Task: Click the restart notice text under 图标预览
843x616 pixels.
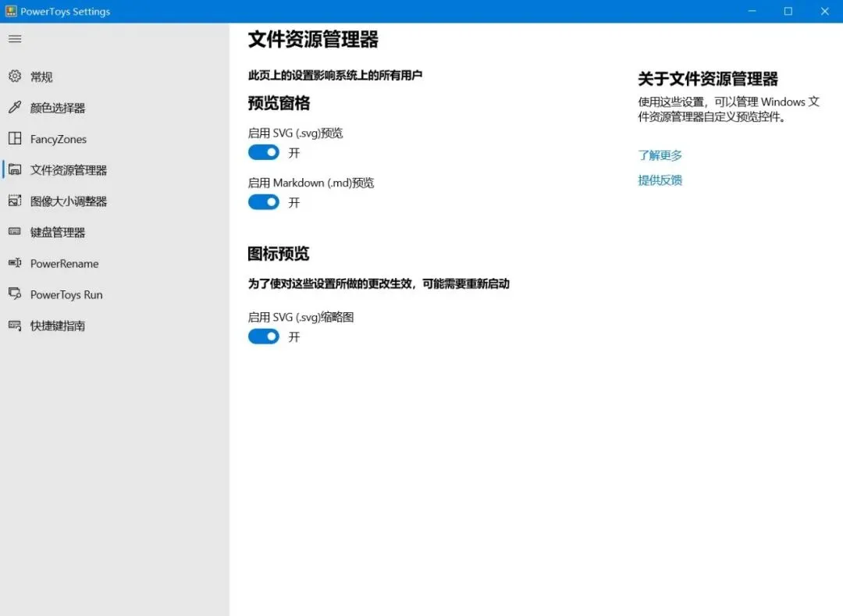Action: (x=379, y=283)
